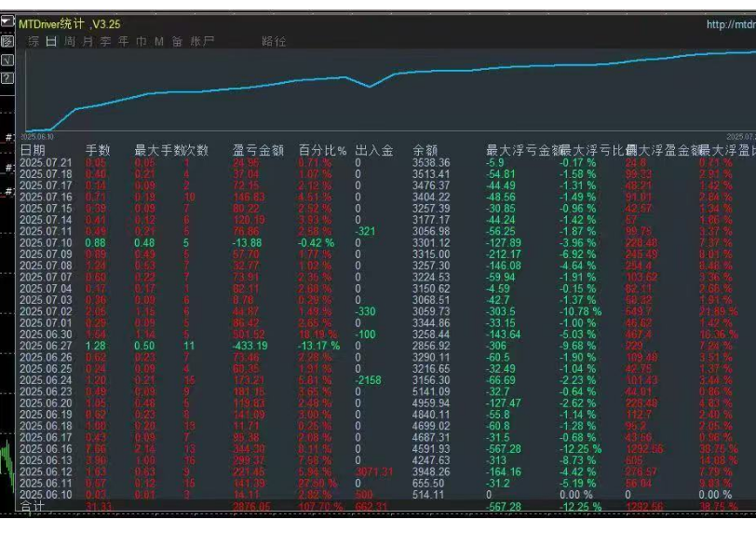Click the dip point on the equity curve
Viewport: 756px width, 533px height.
point(370,87)
